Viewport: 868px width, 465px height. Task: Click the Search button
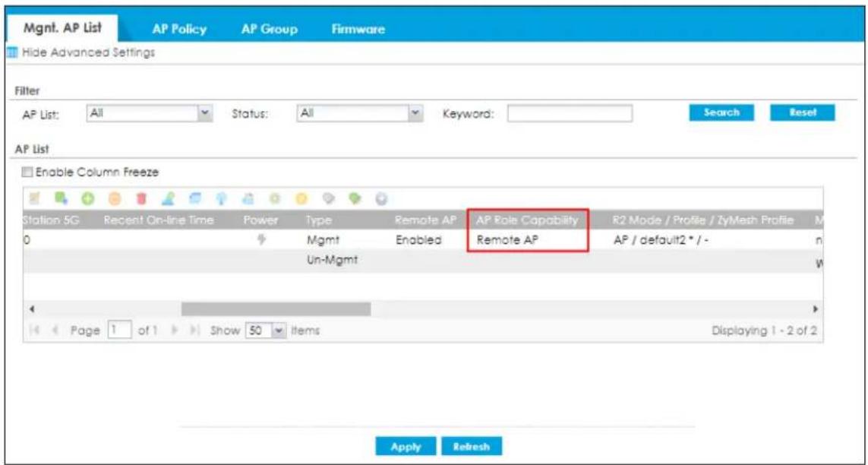point(721,112)
